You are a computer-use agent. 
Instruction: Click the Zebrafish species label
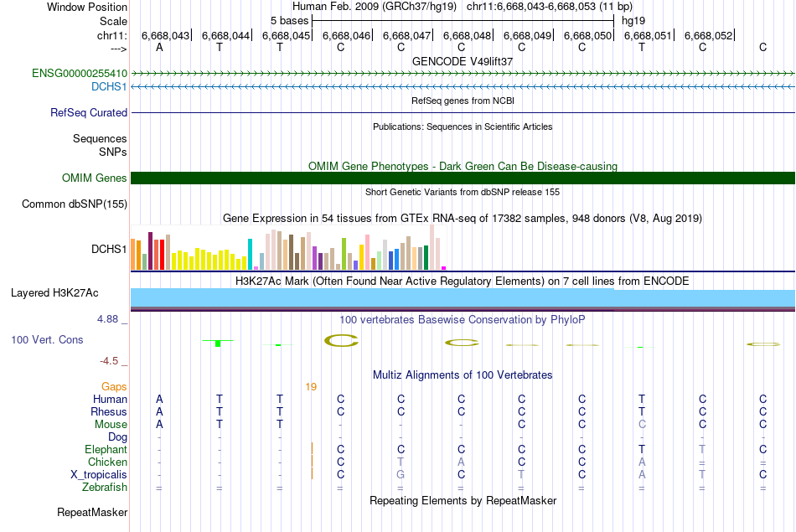point(105,488)
